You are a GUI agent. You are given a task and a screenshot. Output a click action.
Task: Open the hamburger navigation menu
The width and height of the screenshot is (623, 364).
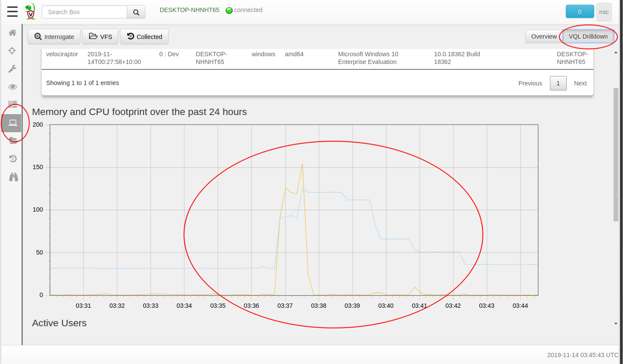pos(12,12)
